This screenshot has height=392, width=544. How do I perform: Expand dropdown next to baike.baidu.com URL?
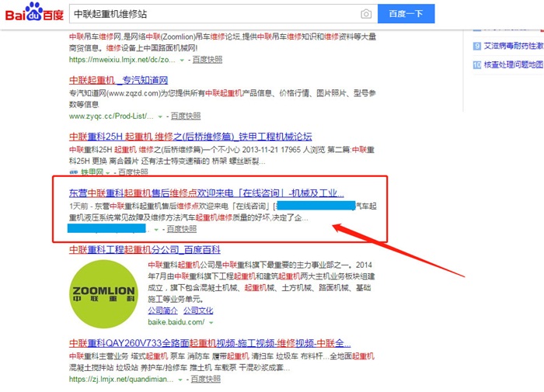click(211, 323)
